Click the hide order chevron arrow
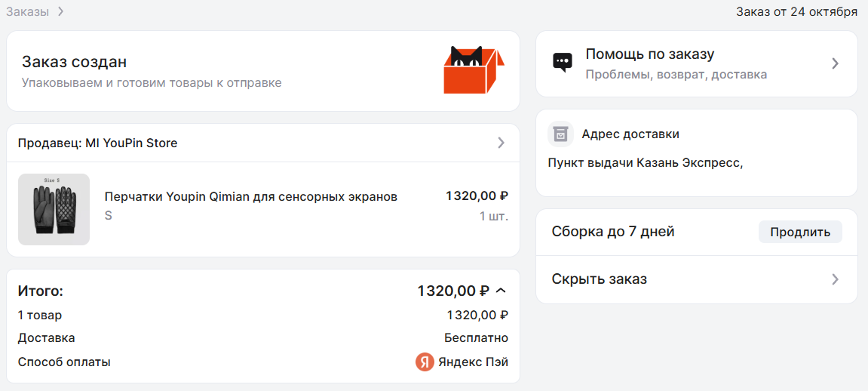The image size is (868, 391). pyautogui.click(x=835, y=279)
